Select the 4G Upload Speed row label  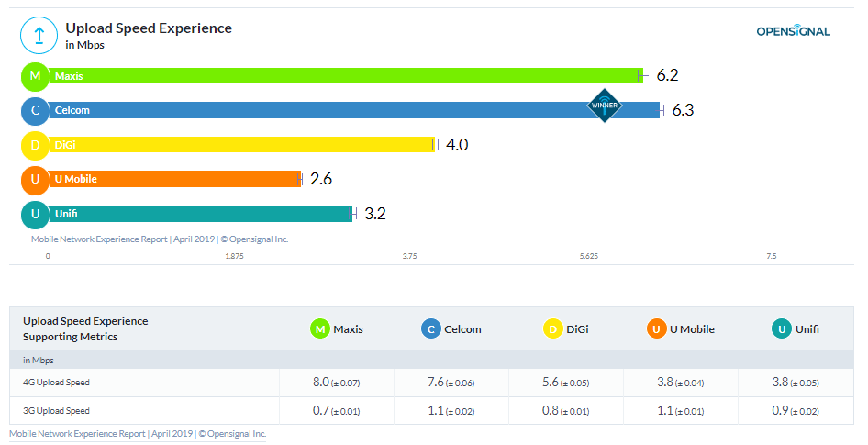(56, 382)
